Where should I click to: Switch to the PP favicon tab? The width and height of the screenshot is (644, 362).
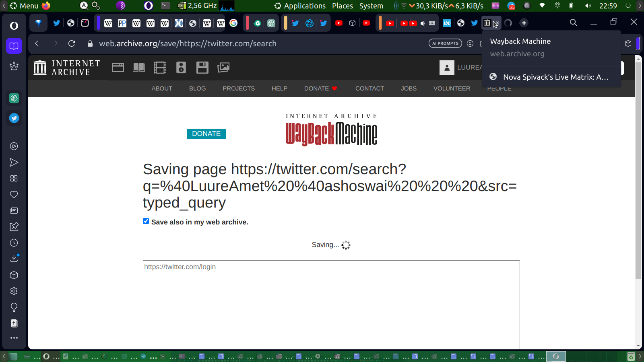(122, 23)
